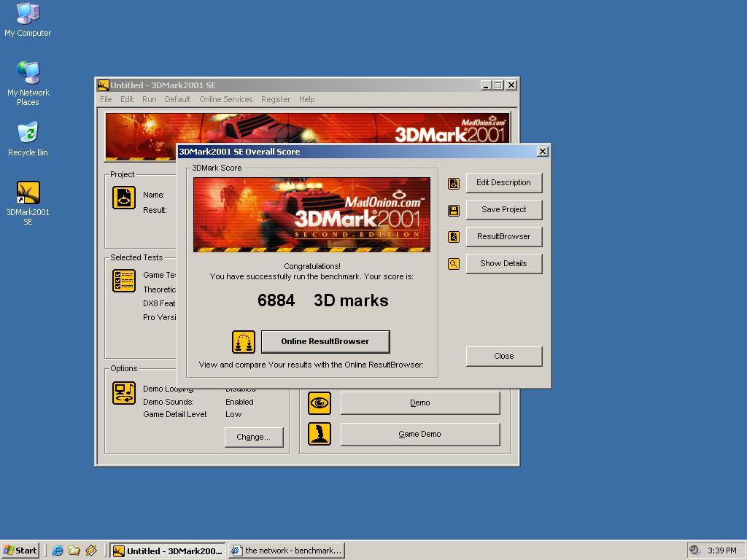
Task: Click the Save Project floppy disk icon
Action: (x=454, y=211)
